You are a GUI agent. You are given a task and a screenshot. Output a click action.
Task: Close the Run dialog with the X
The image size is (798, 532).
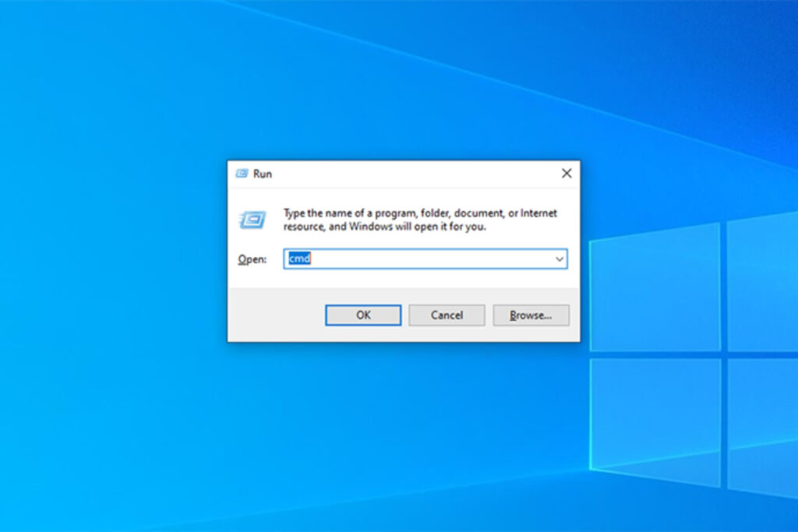(x=567, y=173)
